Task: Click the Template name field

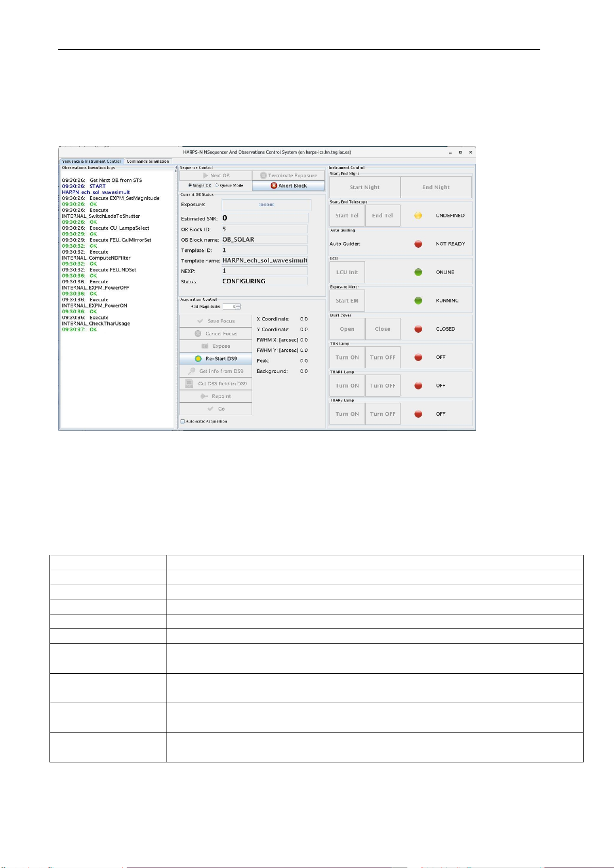Action: tap(264, 261)
